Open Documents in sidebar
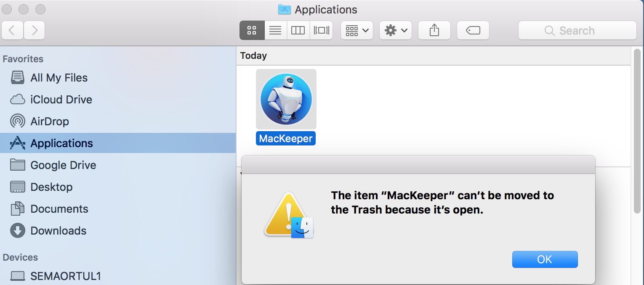 click(118, 209)
